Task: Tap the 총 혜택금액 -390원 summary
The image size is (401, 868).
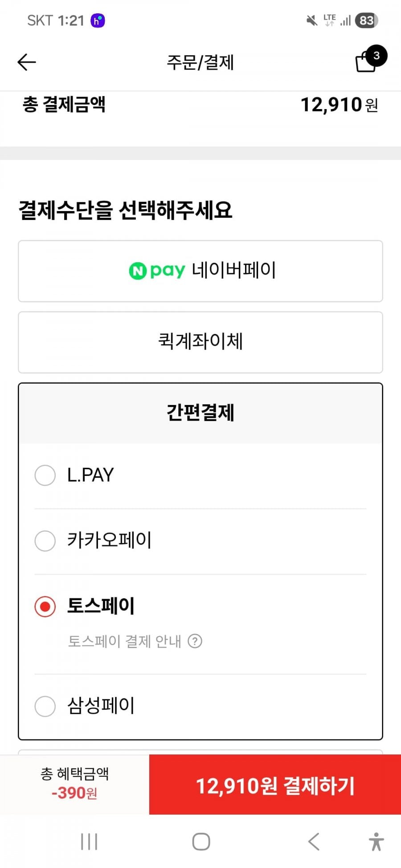Action: click(74, 783)
